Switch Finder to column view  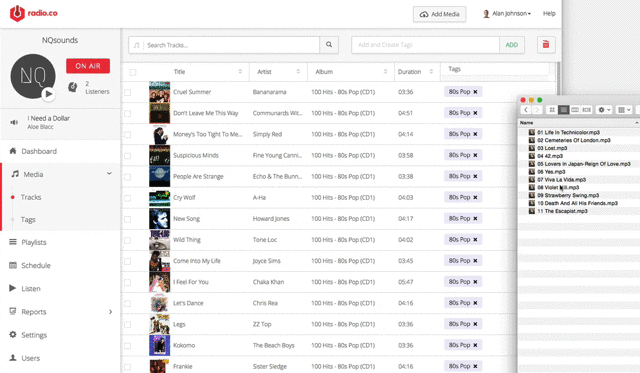click(575, 110)
